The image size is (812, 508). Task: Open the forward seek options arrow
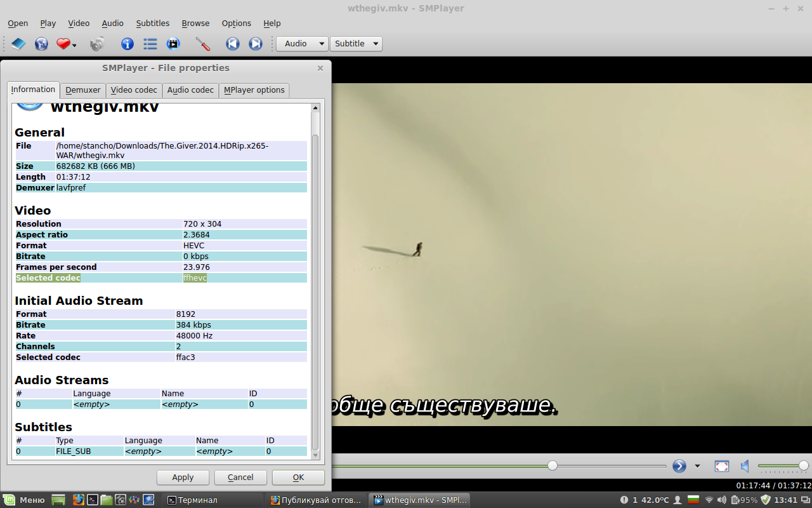click(697, 466)
